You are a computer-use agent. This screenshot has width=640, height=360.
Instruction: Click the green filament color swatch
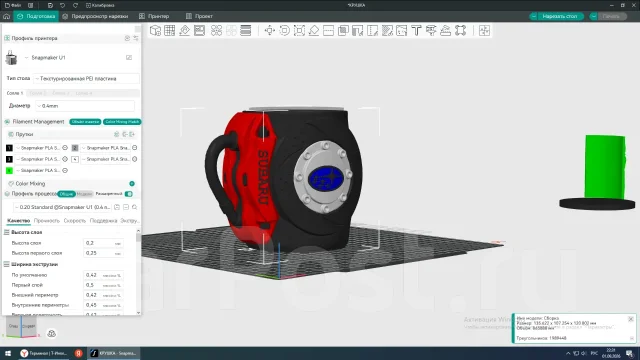click(x=9, y=171)
